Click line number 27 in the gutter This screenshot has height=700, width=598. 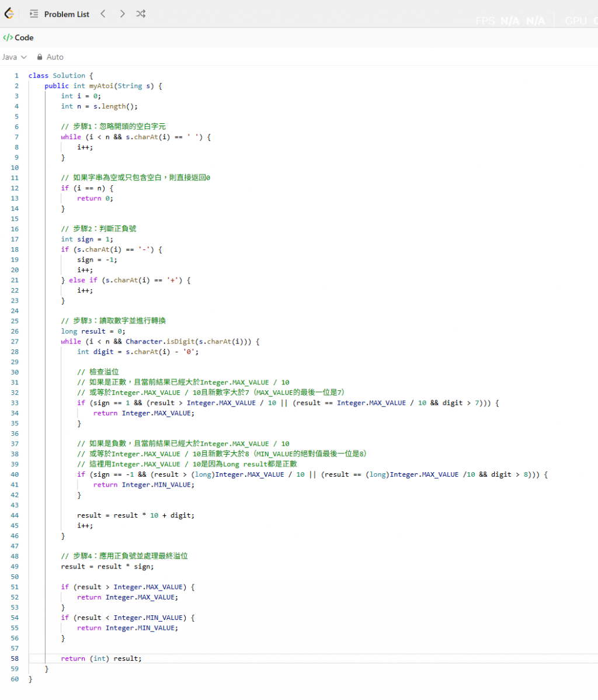coord(15,341)
